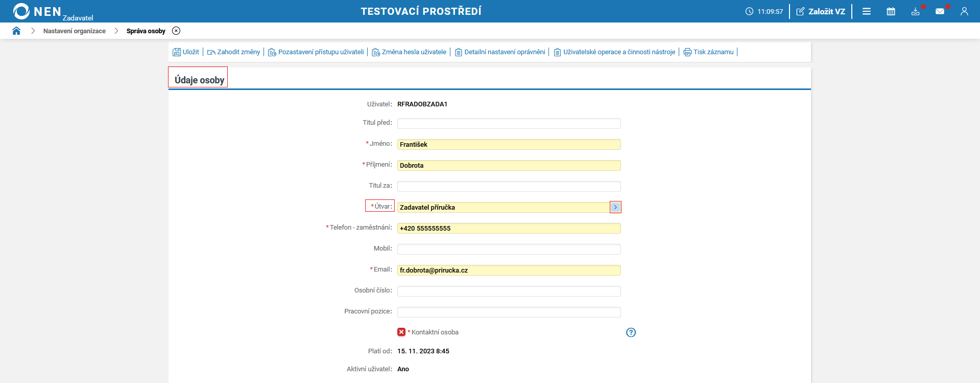Go to Nastavení organizace breadcrumb
The height and width of the screenshot is (383, 980).
click(75, 31)
